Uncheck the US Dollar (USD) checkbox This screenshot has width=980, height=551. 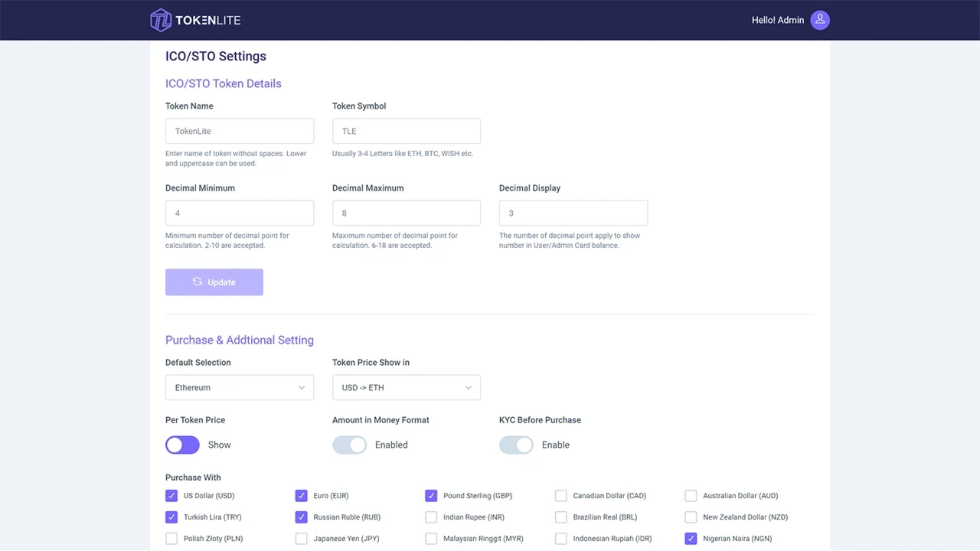(x=171, y=496)
